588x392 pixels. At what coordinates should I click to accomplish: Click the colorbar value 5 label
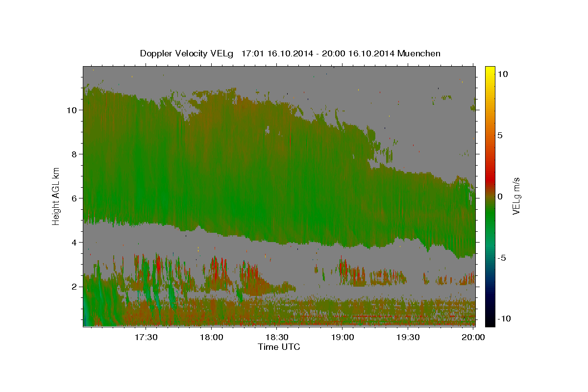[500, 135]
